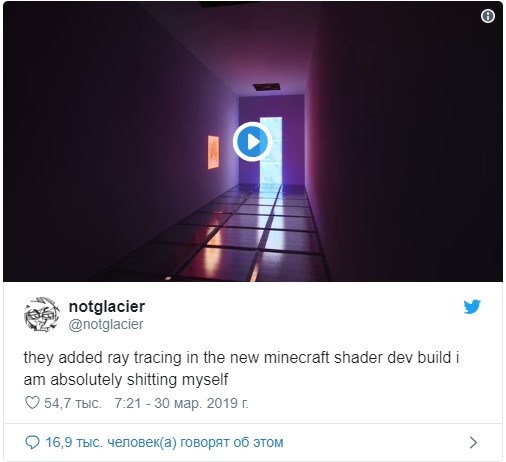Click the dark ceiling vent in the video
Image resolution: width=506 pixels, height=462 pixels.
[x=266, y=87]
